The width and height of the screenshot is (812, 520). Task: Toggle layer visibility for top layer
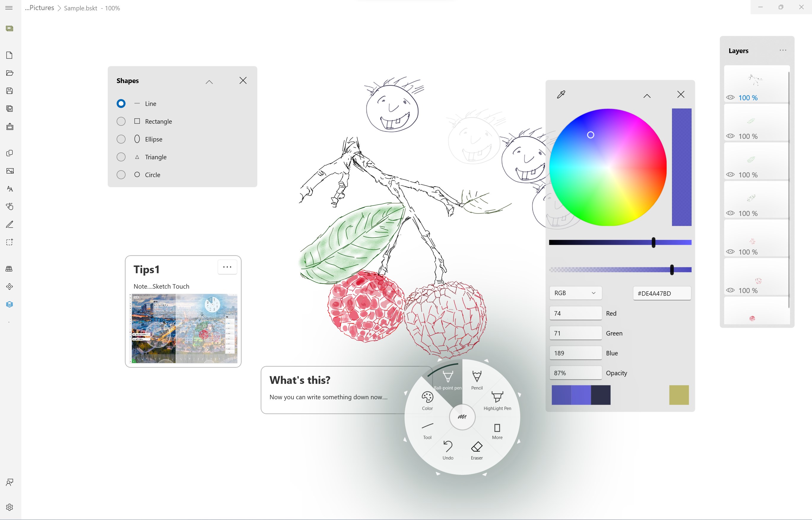pyautogui.click(x=731, y=97)
